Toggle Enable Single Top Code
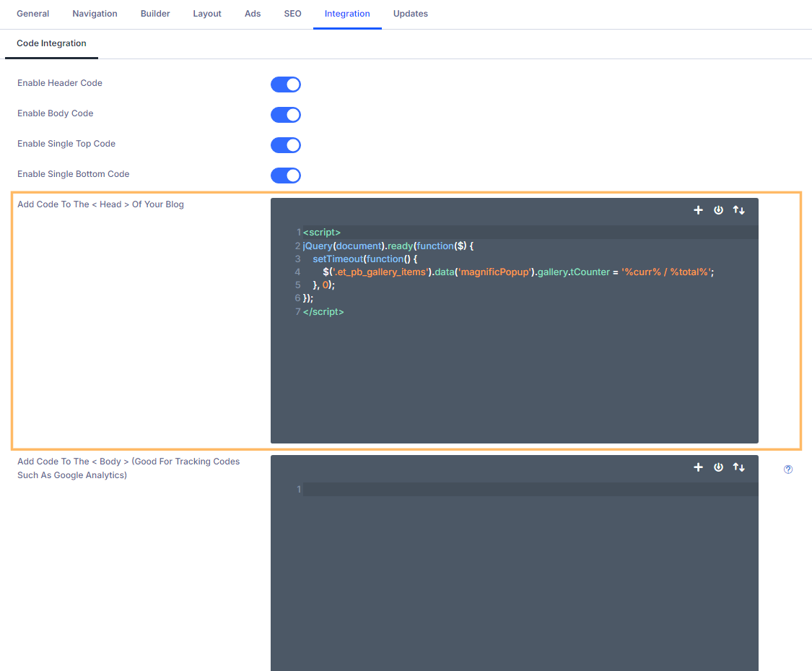The width and height of the screenshot is (812, 671). pos(286,145)
